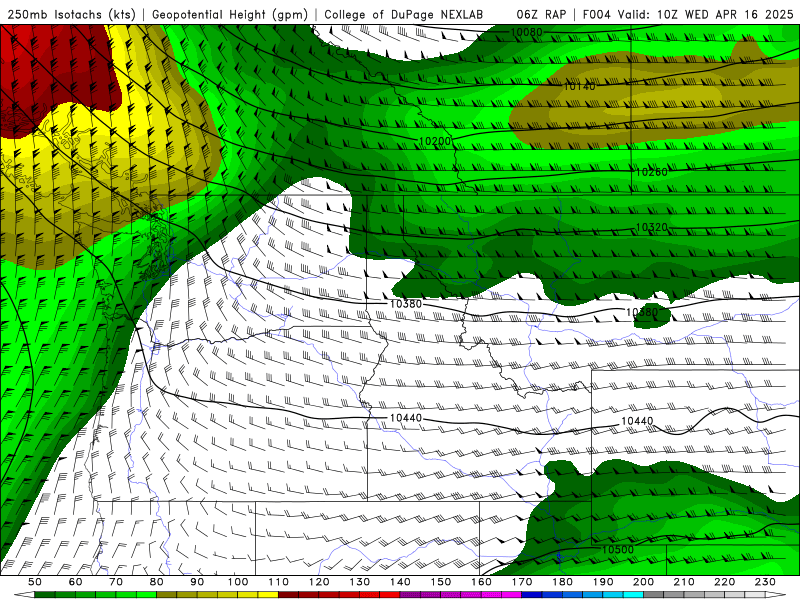Click the 10440 label at the state border corner

[x=406, y=418]
